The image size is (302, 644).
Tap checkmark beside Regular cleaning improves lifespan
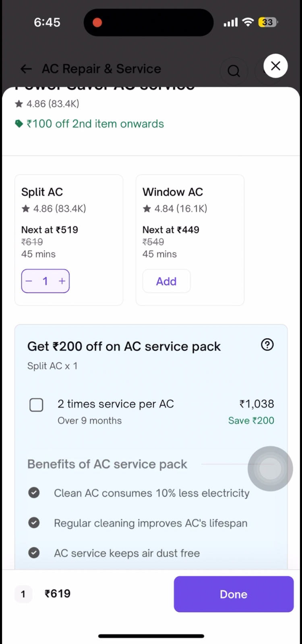tap(34, 523)
